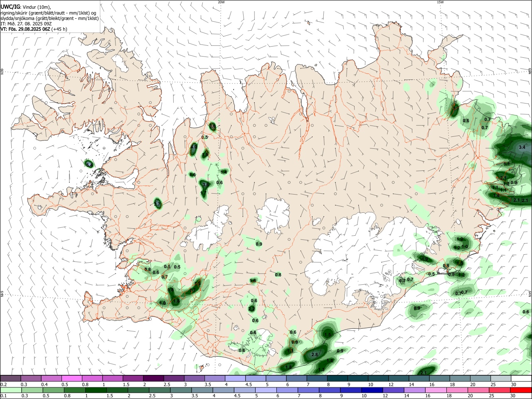
Task: Select the valid-time line 'VT: Fös. 29.08.2025 06Z'
Action: 25,29
